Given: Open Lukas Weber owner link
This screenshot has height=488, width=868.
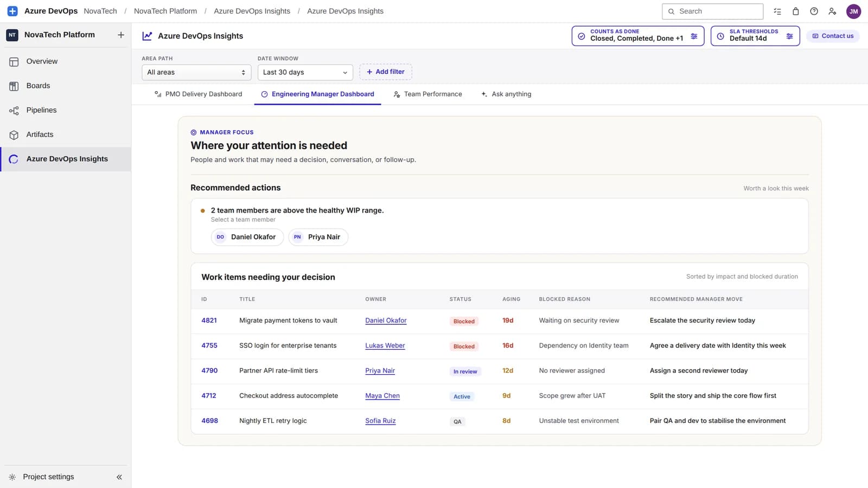Looking at the screenshot, I should (x=385, y=345).
